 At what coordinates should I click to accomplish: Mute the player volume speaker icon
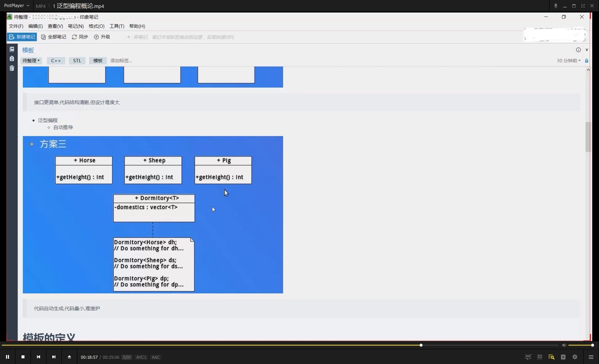pos(564,345)
